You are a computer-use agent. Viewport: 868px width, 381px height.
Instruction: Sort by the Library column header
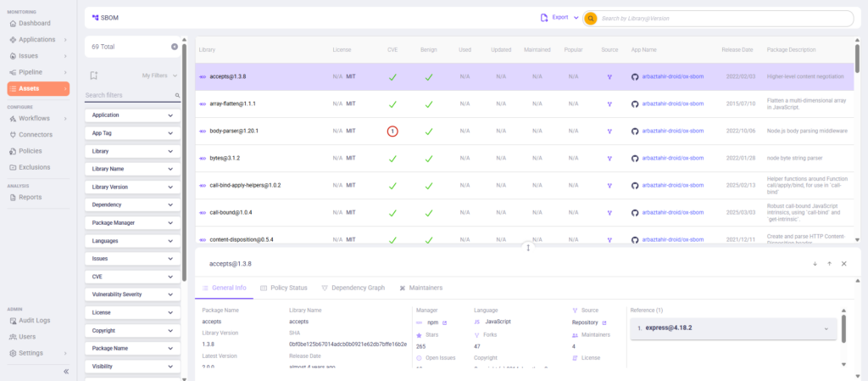(x=207, y=50)
